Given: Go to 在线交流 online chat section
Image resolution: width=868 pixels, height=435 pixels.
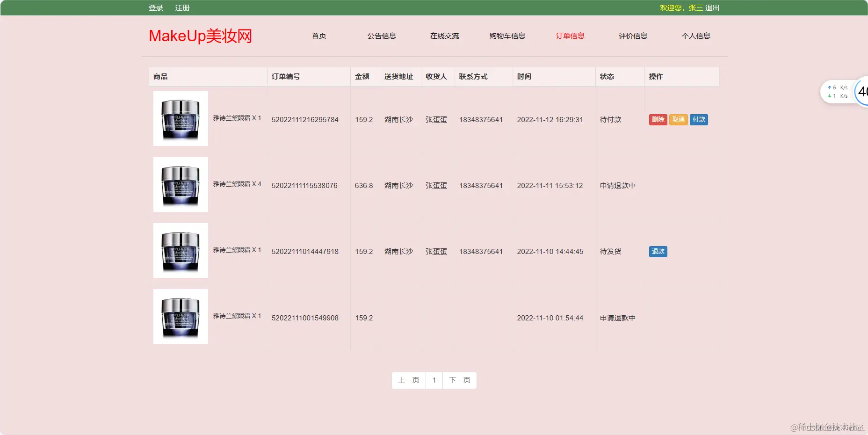Looking at the screenshot, I should click(444, 36).
